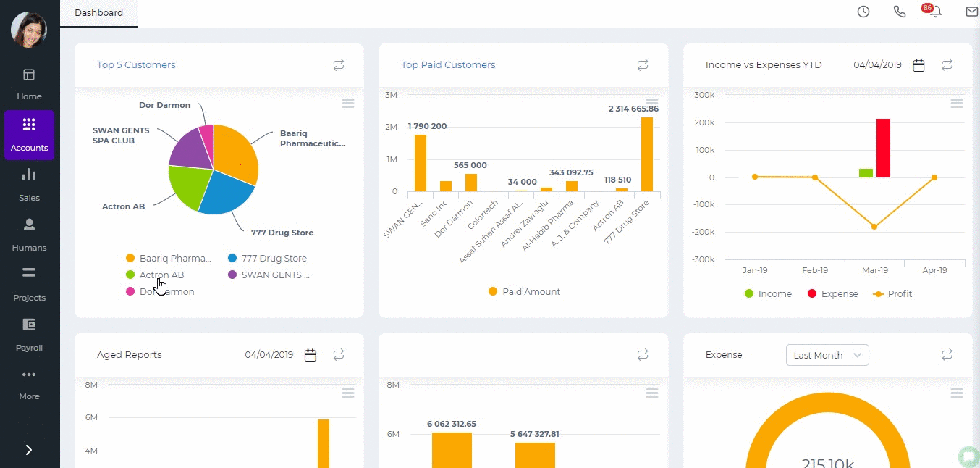Toggle Paid Amount legend series
Viewport: 980px width, 468px height.
click(524, 291)
